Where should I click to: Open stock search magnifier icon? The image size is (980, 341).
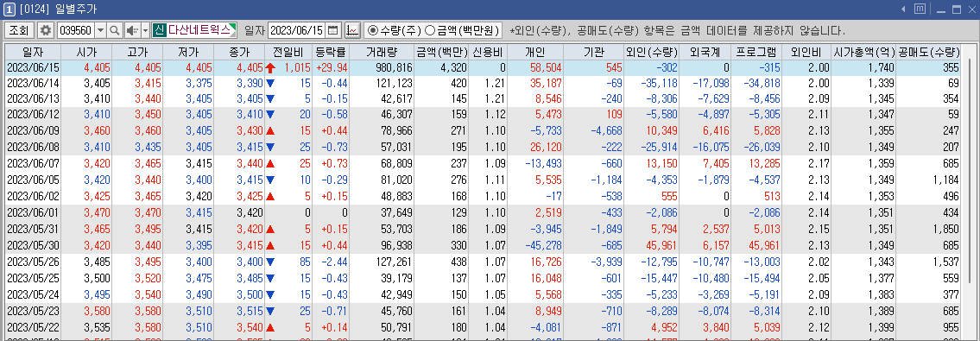tap(114, 30)
